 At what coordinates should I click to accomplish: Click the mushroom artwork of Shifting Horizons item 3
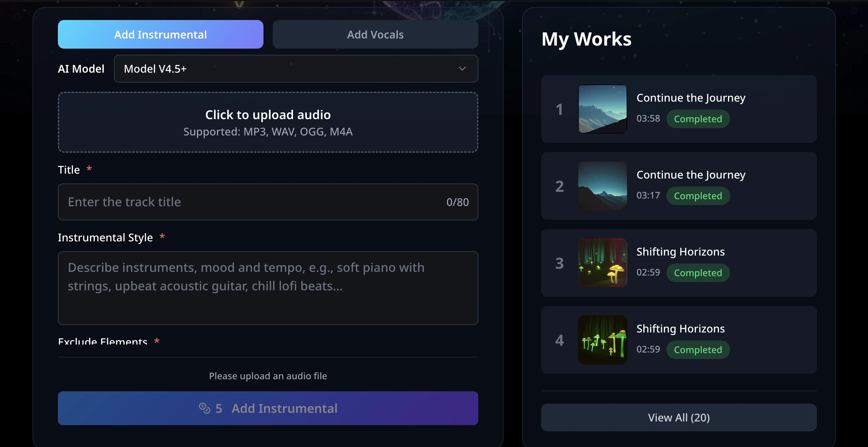coord(602,263)
